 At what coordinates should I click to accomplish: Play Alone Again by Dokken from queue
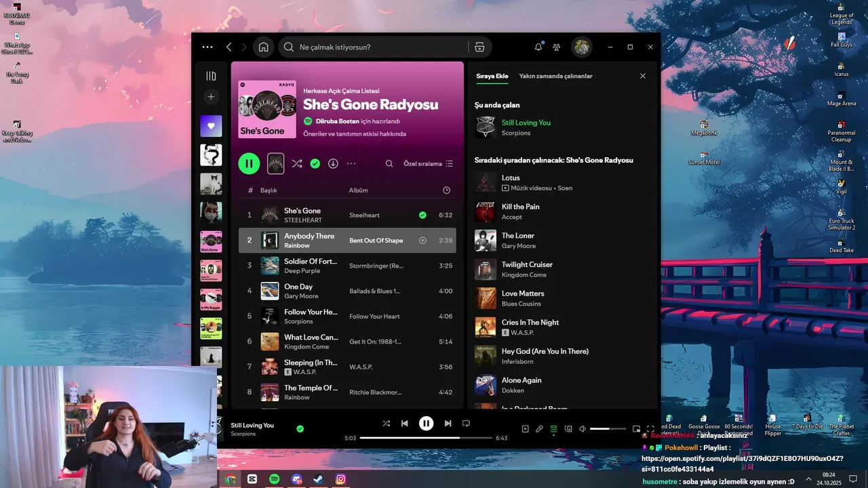coord(563,385)
